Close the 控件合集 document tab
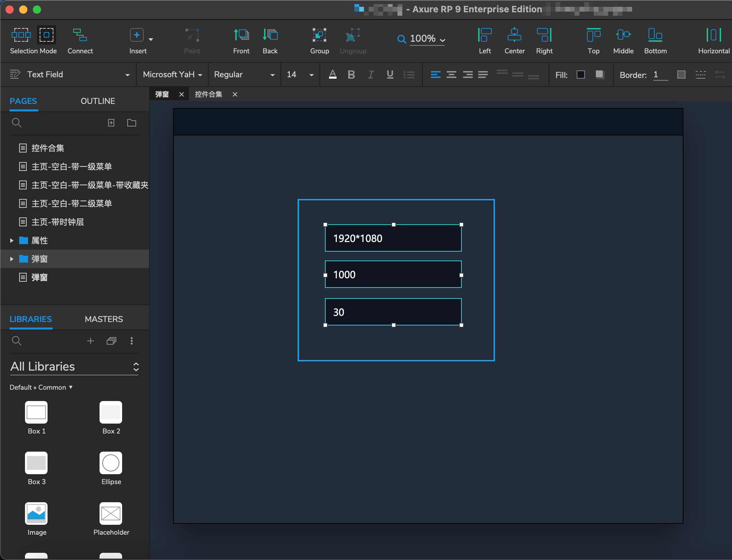The width and height of the screenshot is (732, 560). (235, 94)
